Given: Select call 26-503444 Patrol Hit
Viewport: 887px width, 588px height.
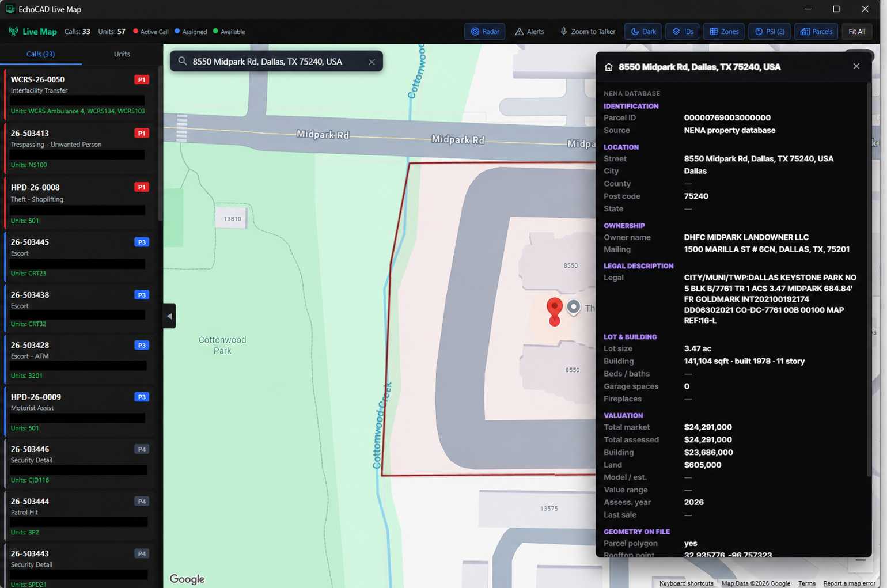Looking at the screenshot, I should [x=79, y=515].
